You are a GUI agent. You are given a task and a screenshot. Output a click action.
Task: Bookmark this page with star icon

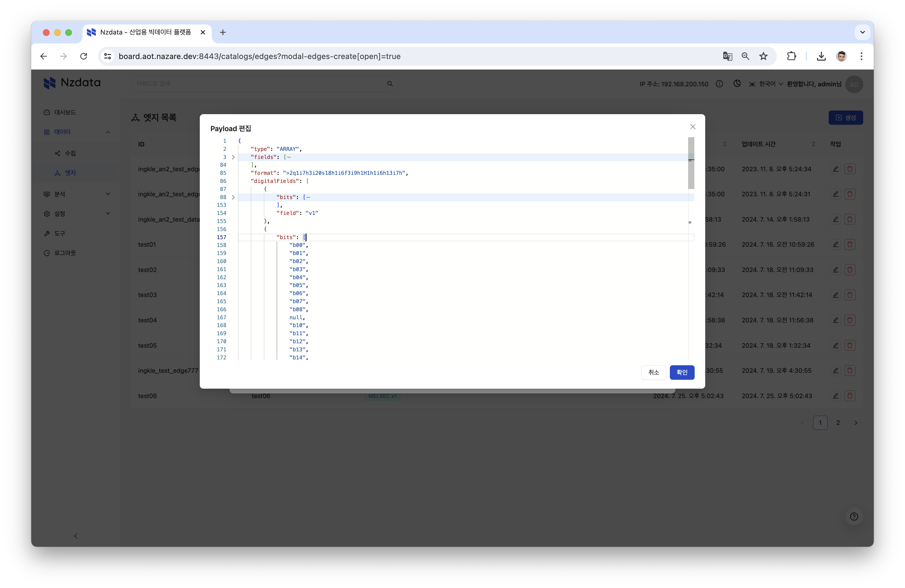pyautogui.click(x=763, y=56)
